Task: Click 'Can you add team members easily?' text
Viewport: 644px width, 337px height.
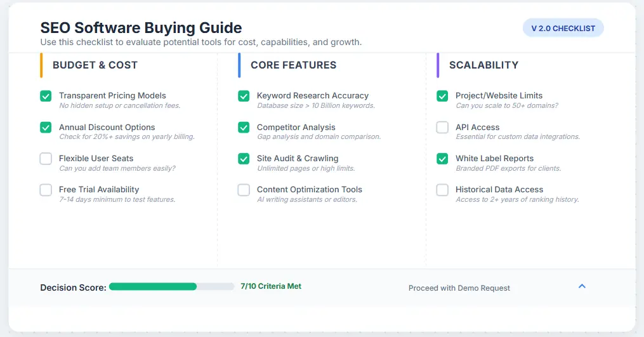Action: [x=117, y=168]
